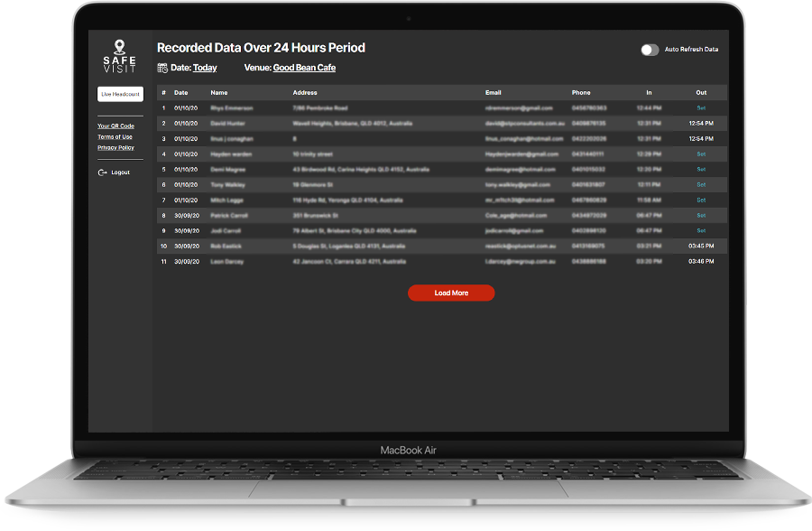Open Your QR Code in the sidebar

pos(115,126)
